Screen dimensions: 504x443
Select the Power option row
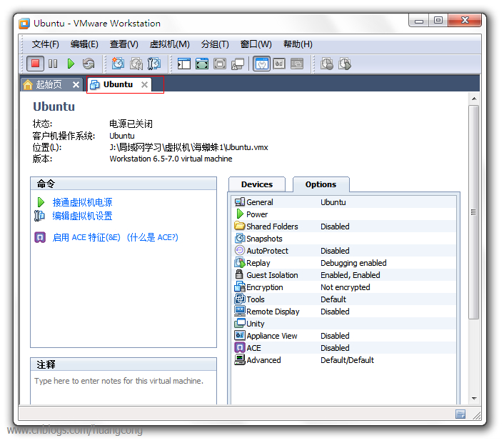tap(345, 214)
